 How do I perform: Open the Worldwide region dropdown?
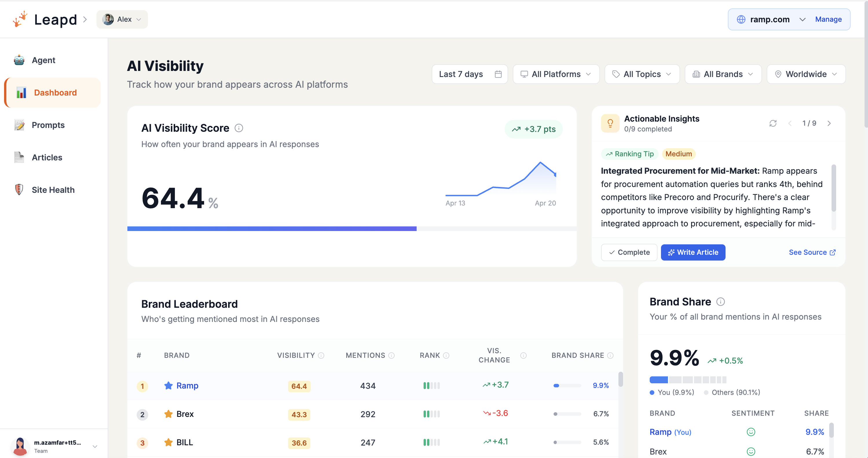point(806,74)
